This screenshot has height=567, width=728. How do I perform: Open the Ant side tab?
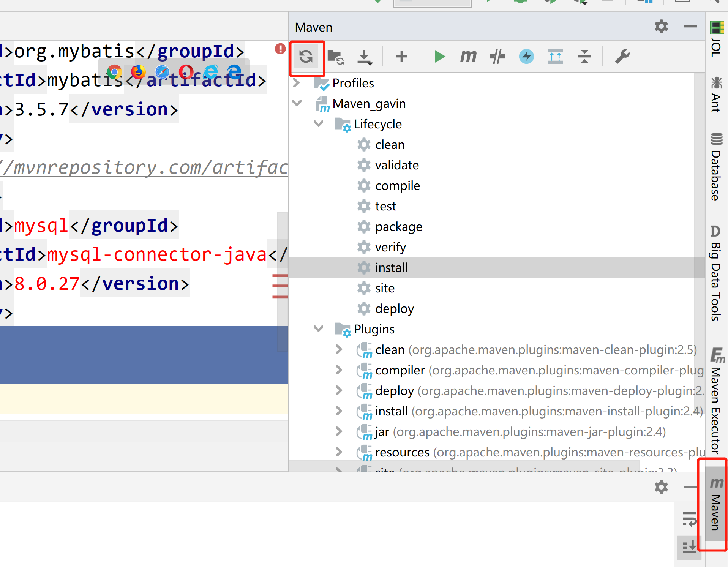[x=716, y=95]
